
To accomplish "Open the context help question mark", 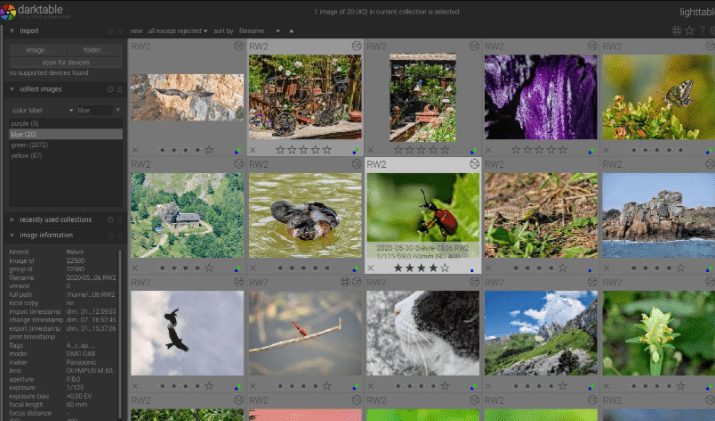I will (x=702, y=31).
